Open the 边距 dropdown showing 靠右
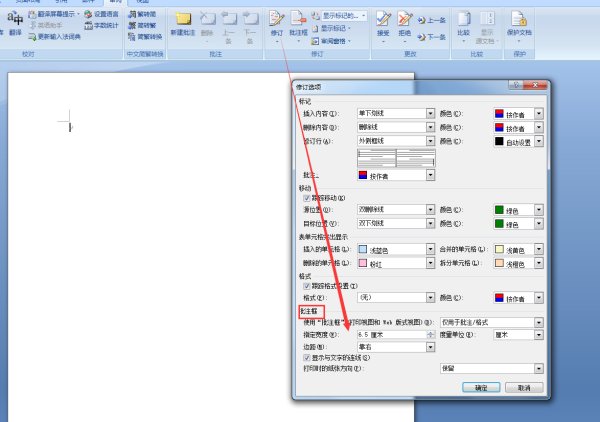This screenshot has height=422, width=600. tap(396, 347)
